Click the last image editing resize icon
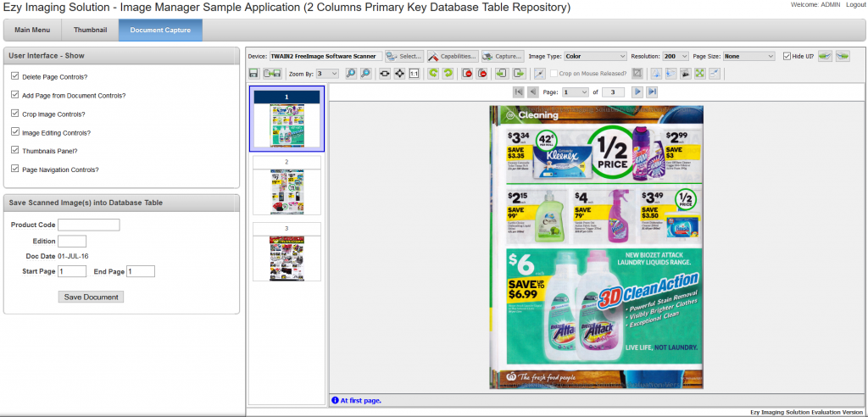This screenshot has height=417, width=868. tap(715, 73)
